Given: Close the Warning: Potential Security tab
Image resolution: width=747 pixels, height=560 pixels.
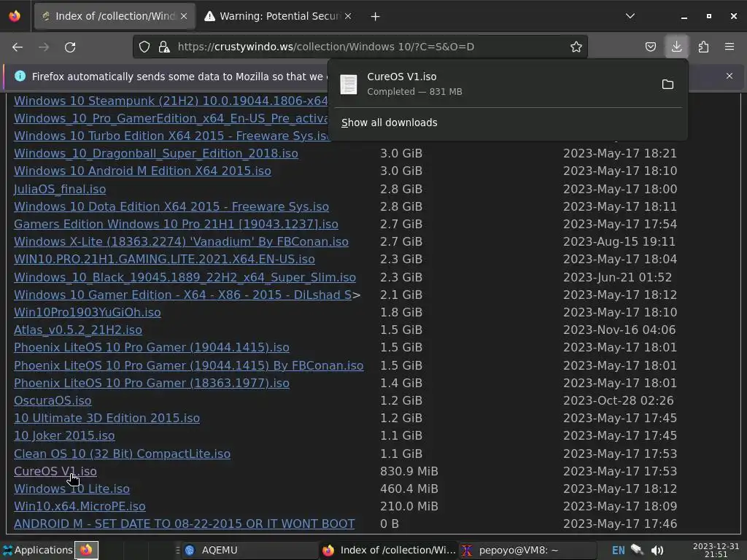Looking at the screenshot, I should (348, 16).
